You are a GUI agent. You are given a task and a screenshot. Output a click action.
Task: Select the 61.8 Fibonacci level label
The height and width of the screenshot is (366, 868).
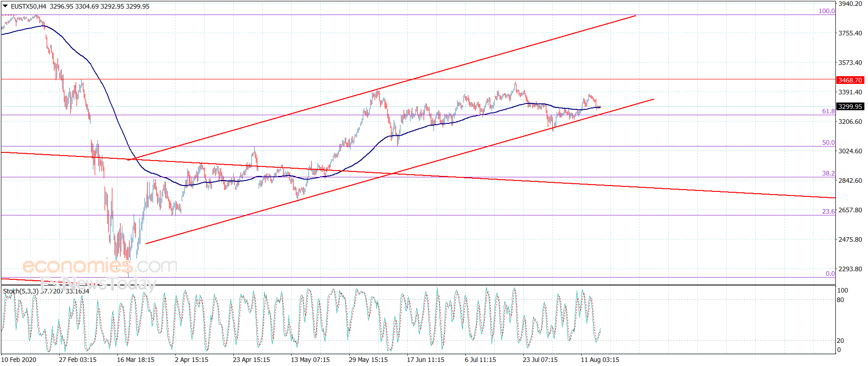[x=828, y=111]
